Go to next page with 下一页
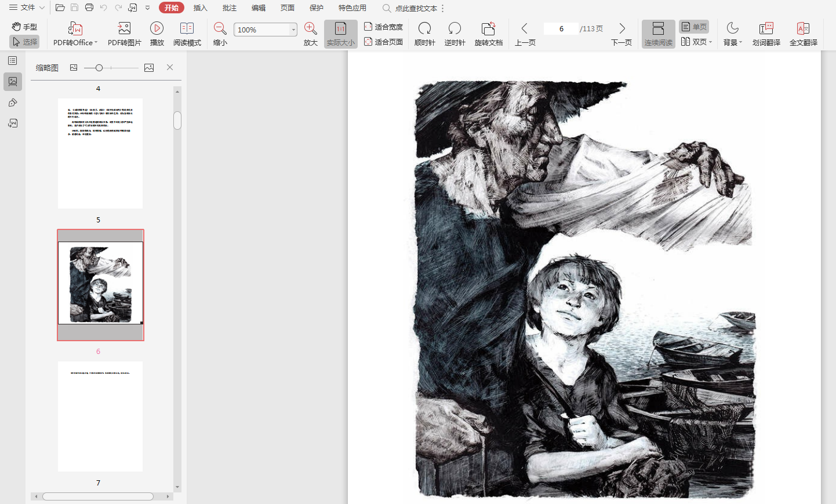836x504 pixels. (x=621, y=34)
